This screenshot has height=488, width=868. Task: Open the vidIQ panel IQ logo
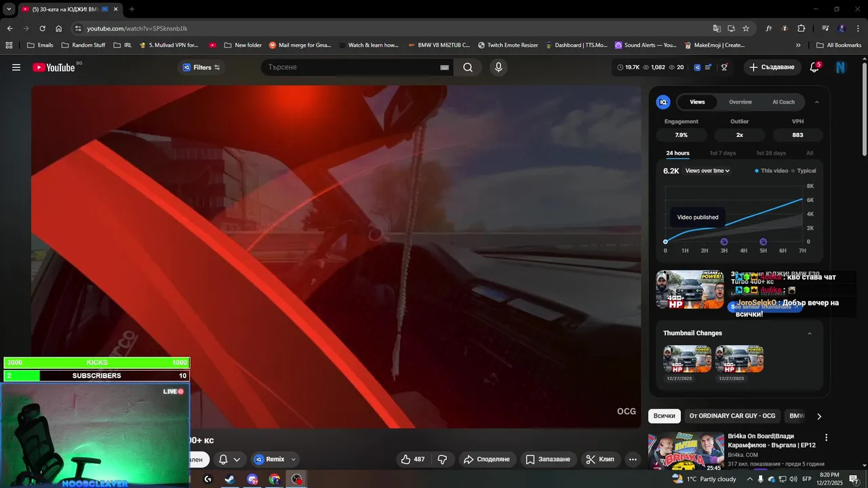coord(663,102)
